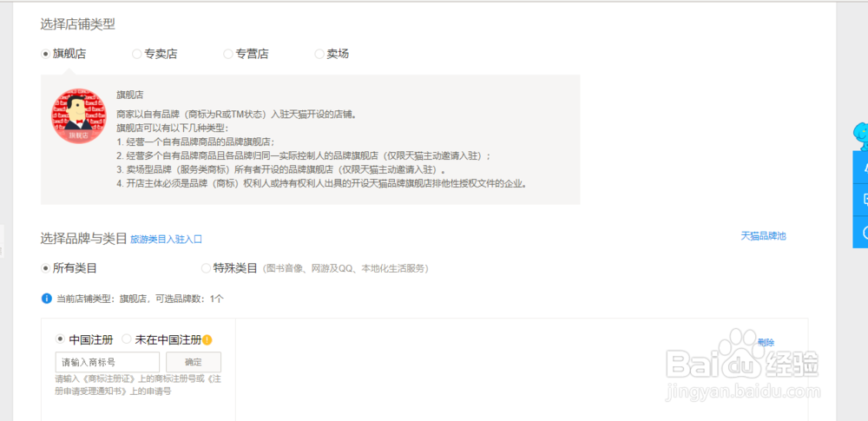Choose the 专卖店 store type option
Image resolution: width=868 pixels, height=421 pixels.
pyautogui.click(x=136, y=54)
